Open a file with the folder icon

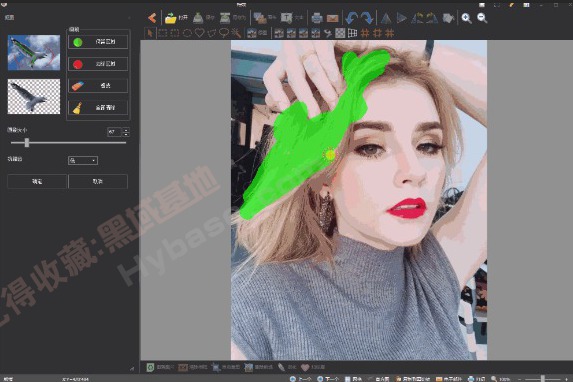[171, 18]
